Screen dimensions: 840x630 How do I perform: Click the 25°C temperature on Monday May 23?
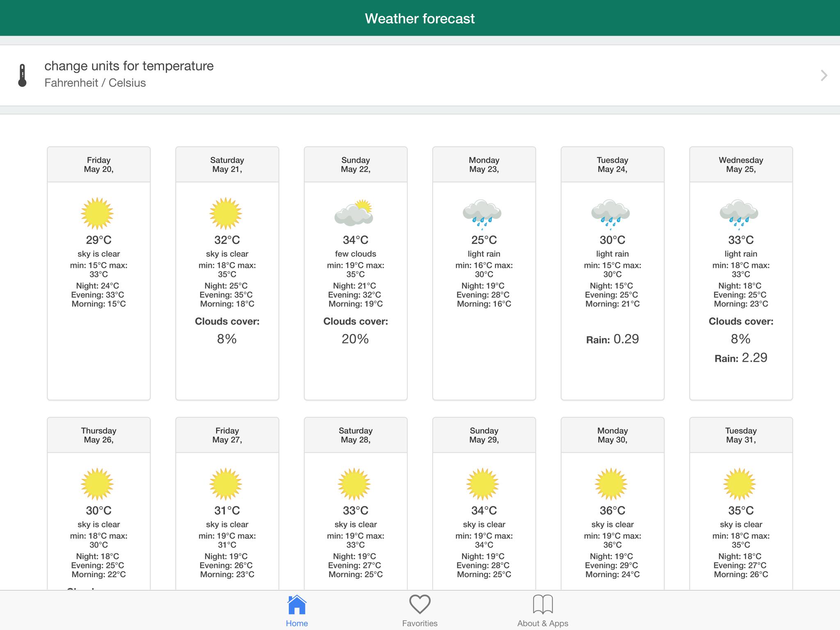pyautogui.click(x=484, y=240)
